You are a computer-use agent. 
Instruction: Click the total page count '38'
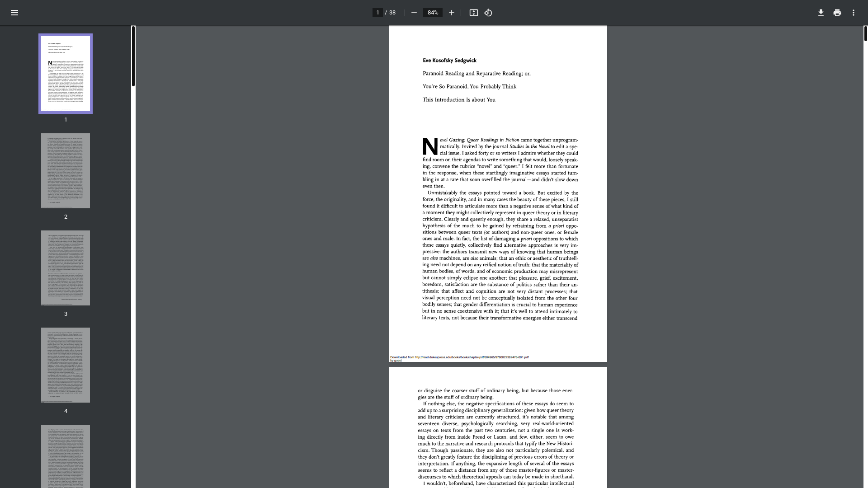392,13
